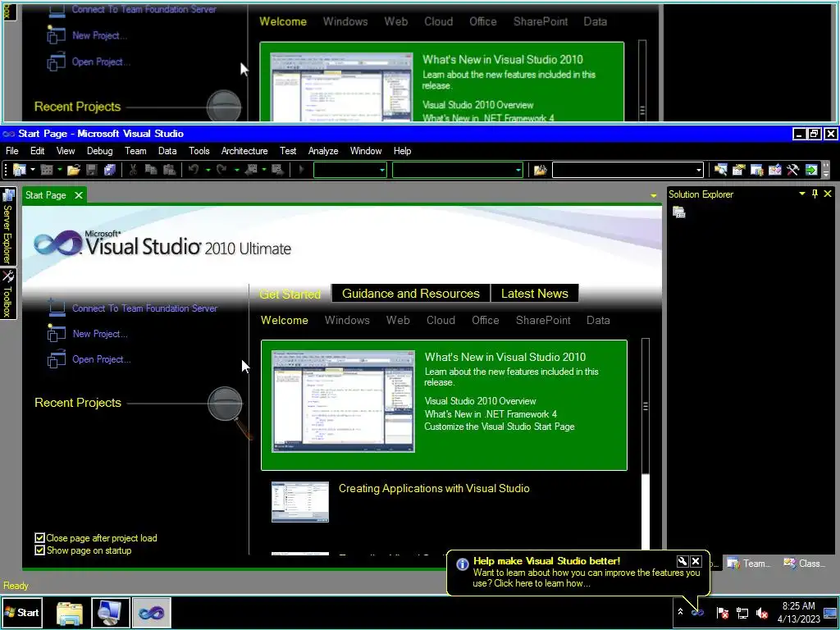Click the wrench icon in the notification balloon
This screenshot has height=630, width=840.
[x=682, y=561]
